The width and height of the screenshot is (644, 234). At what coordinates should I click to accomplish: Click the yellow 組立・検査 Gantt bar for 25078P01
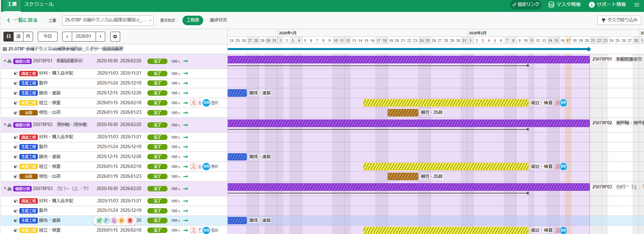coord(445,103)
